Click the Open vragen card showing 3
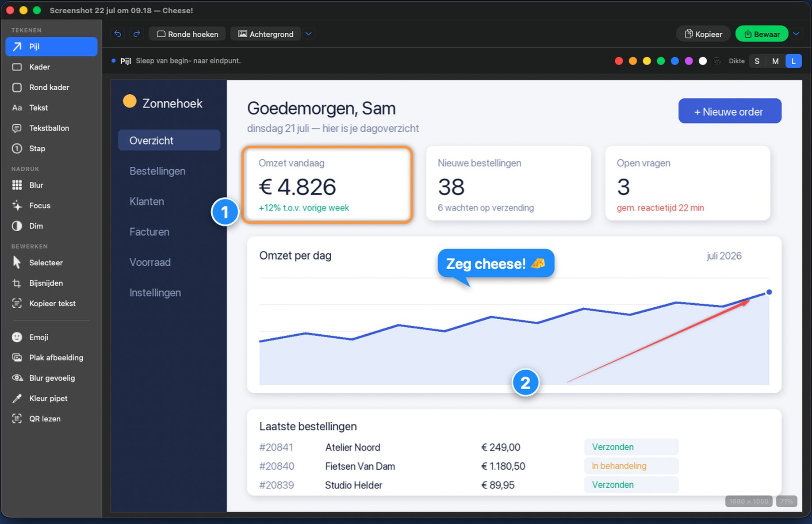This screenshot has height=524, width=812. (687, 183)
